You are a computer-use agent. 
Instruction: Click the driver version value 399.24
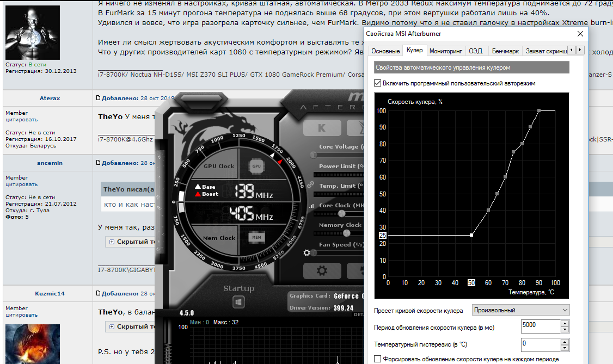pyautogui.click(x=344, y=308)
